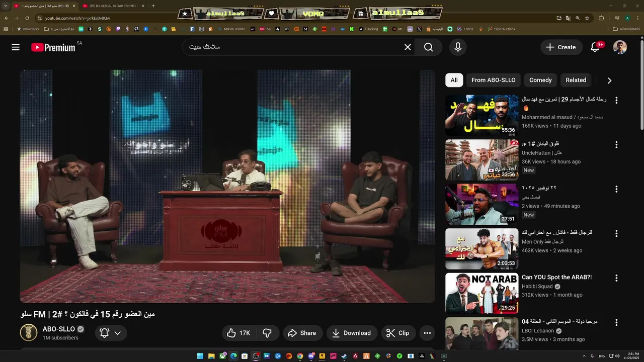Open options for Mohammed al masud video
The width and height of the screenshot is (644, 362).
pos(616,100)
